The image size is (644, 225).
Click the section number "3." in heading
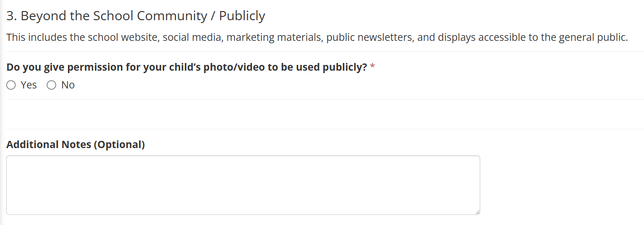[12, 16]
